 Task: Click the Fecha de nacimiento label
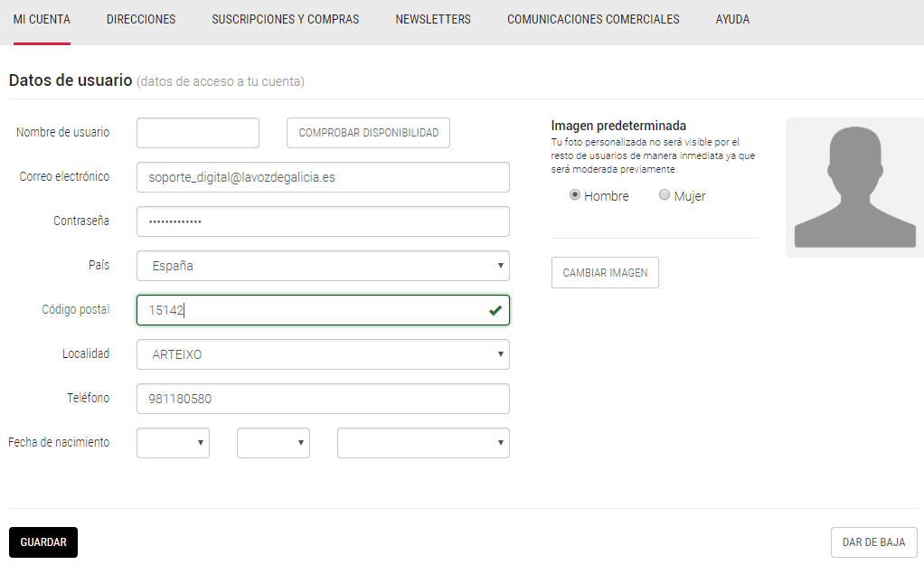point(59,442)
